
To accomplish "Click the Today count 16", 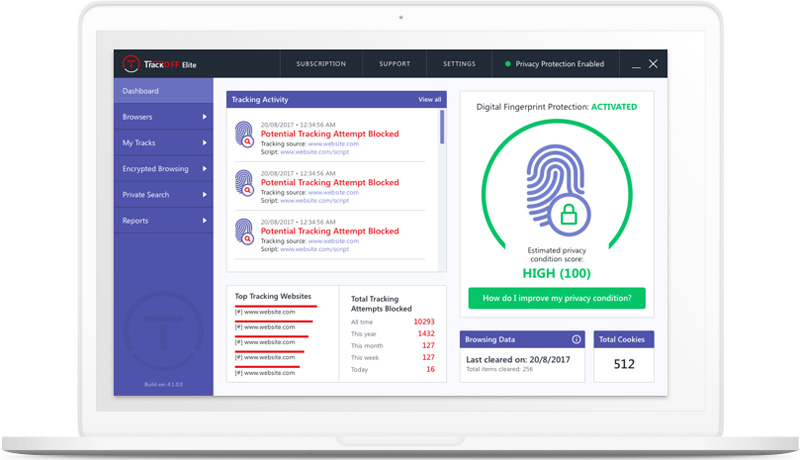I will click(431, 369).
